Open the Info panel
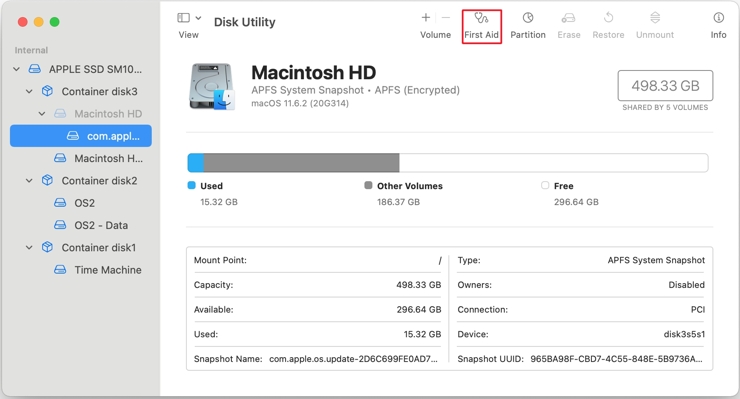 click(718, 26)
